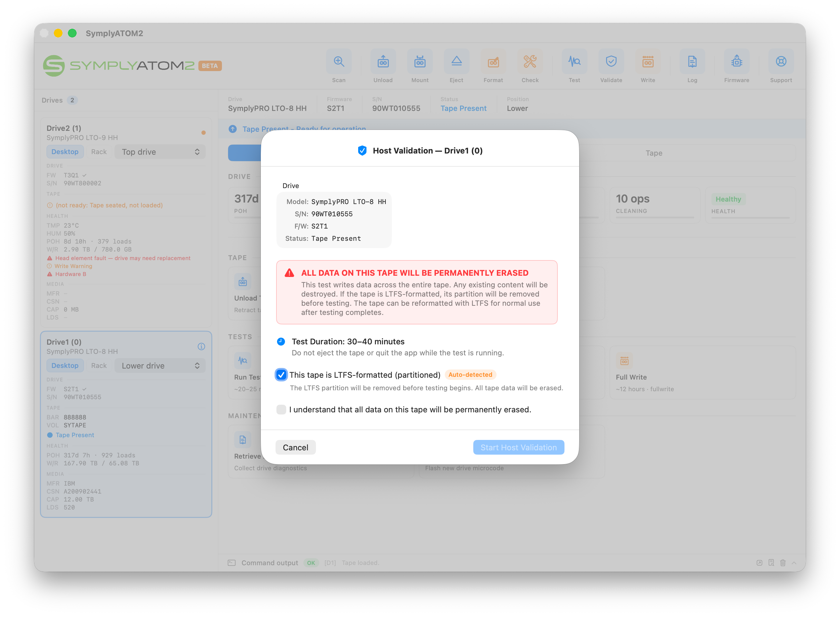This screenshot has width=840, height=617.
Task: Click the Full Write card icon
Action: pyautogui.click(x=624, y=361)
